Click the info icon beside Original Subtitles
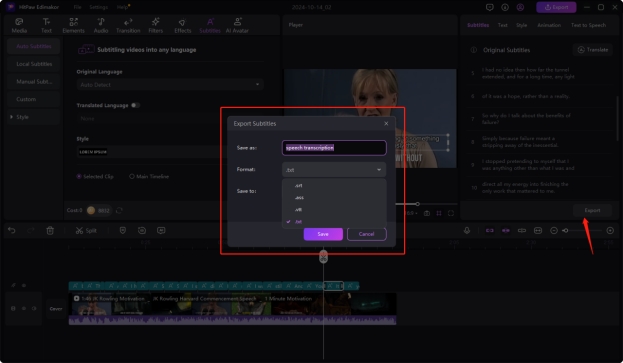 (x=474, y=50)
